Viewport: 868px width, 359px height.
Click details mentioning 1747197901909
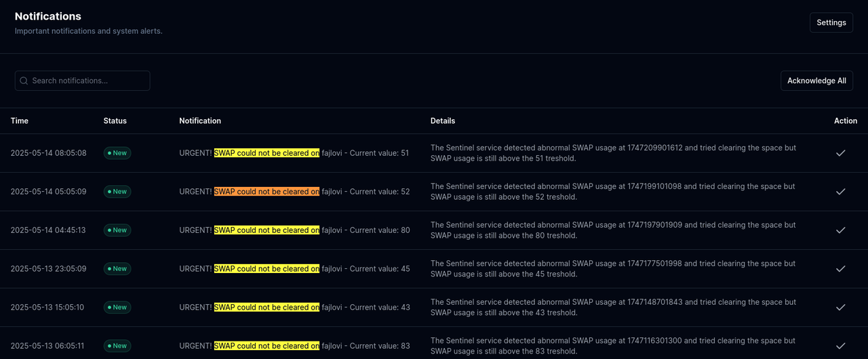click(x=613, y=230)
